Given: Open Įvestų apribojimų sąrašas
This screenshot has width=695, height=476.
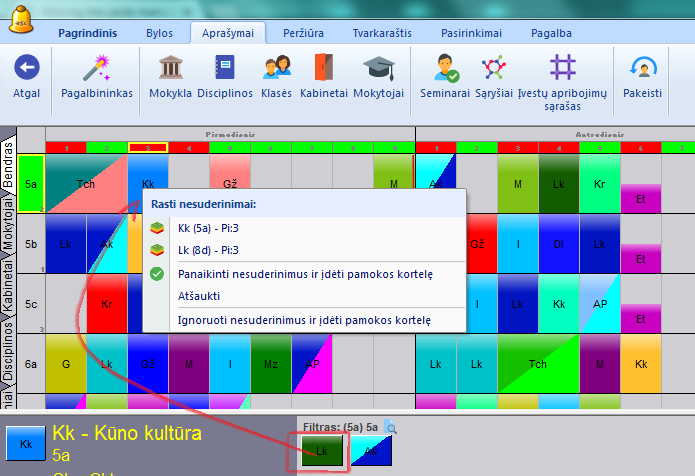Looking at the screenshot, I should click(563, 69).
